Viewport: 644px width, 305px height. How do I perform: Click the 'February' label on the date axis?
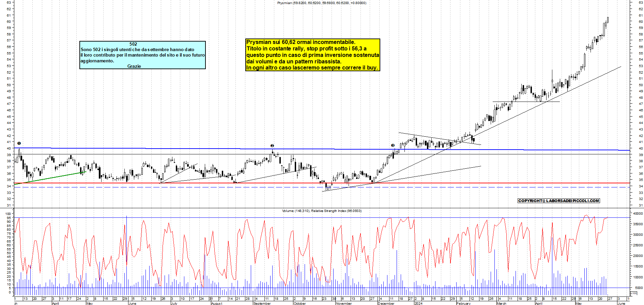[x=463, y=303]
